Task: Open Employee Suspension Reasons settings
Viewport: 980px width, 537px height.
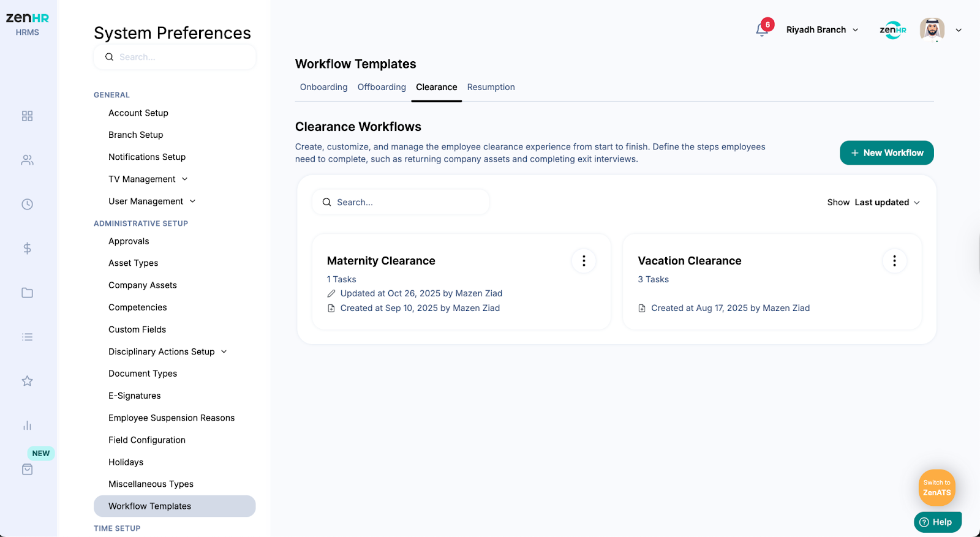Action: (x=171, y=418)
